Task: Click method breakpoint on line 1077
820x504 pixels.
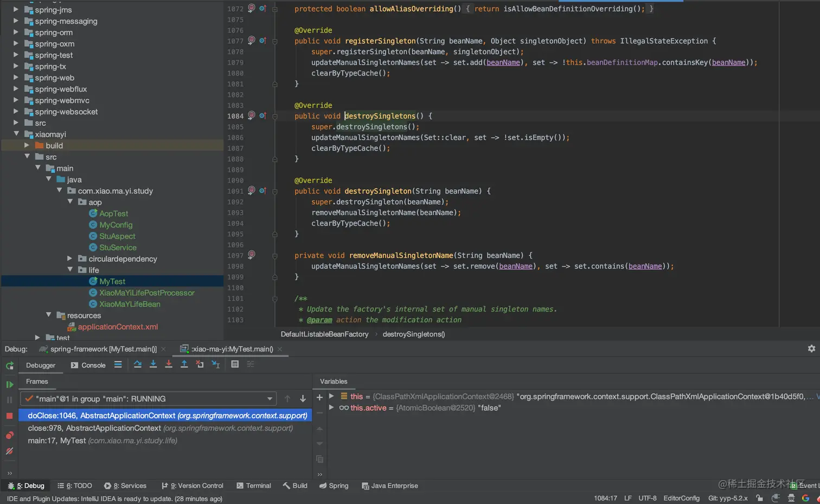Action: [252, 40]
